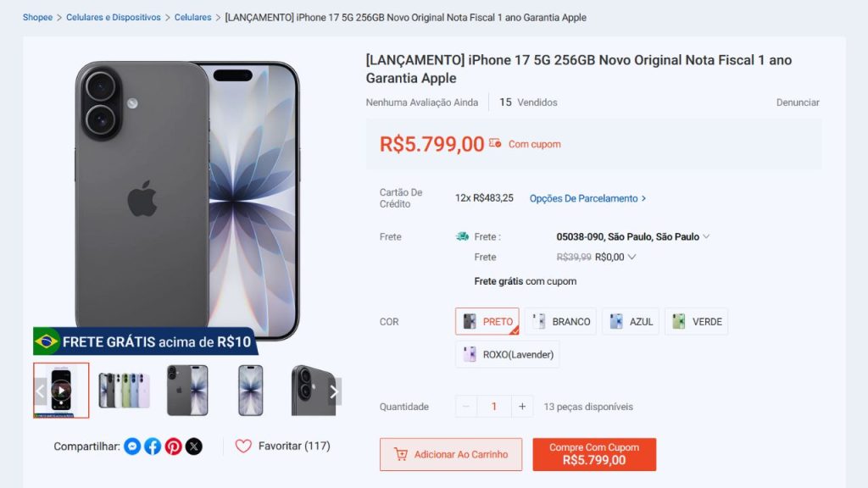Viewport: 868px width, 488px height.
Task: Share on Facebook icon
Action: (x=153, y=446)
